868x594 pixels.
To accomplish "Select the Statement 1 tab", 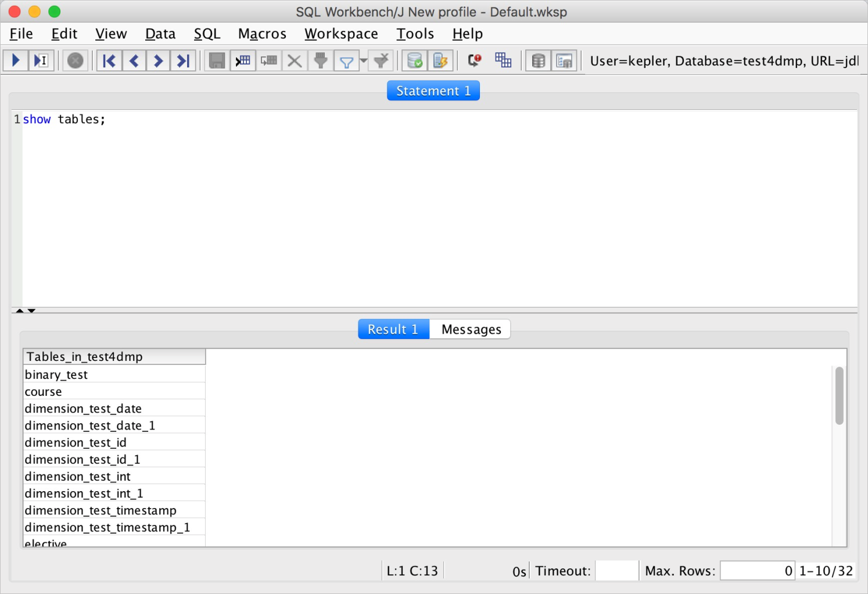I will tap(433, 91).
